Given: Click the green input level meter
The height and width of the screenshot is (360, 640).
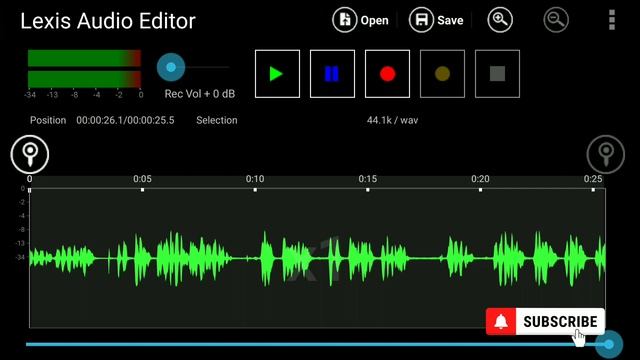Looking at the screenshot, I should pyautogui.click(x=84, y=69).
